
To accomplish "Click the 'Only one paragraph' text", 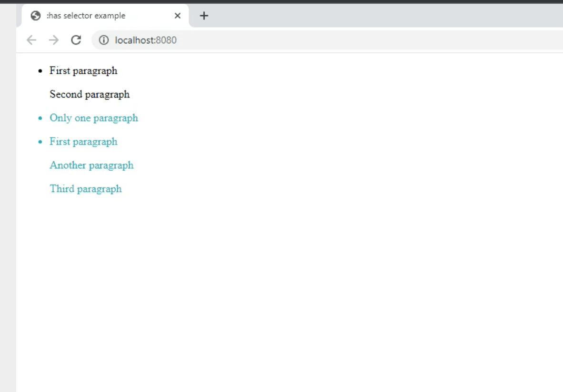I will (94, 118).
